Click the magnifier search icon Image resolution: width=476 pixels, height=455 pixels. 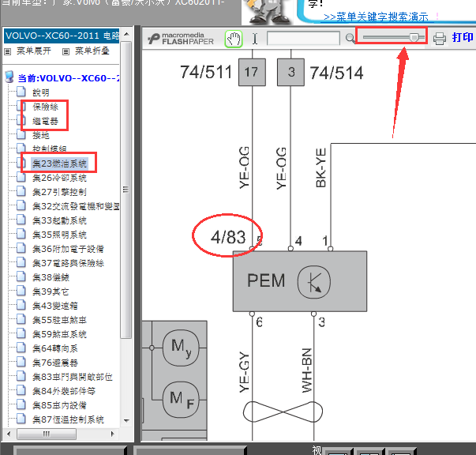(x=350, y=38)
